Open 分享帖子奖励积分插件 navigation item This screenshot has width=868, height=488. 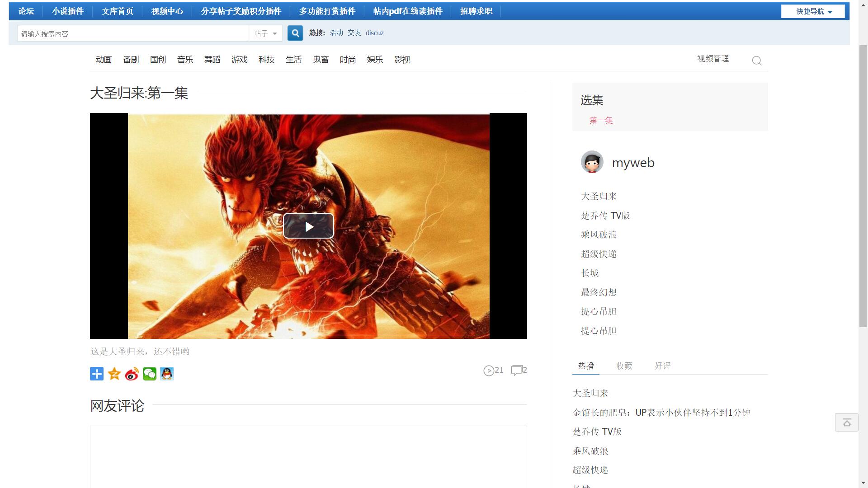click(x=241, y=11)
